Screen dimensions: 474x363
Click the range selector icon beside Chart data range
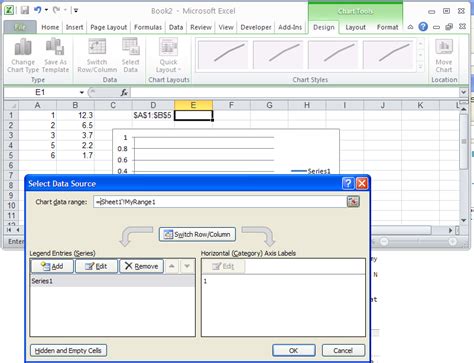[353, 202]
